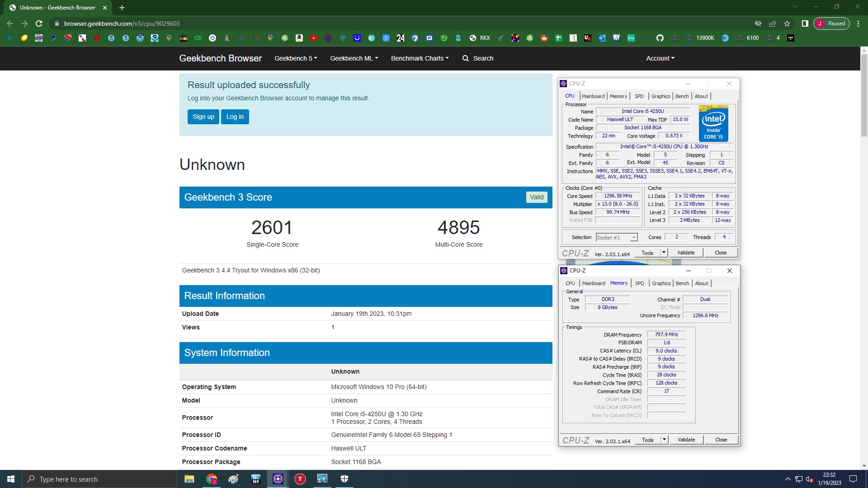The image size is (868, 488).
Task: Open Chrome from taskbar
Action: [212, 479]
